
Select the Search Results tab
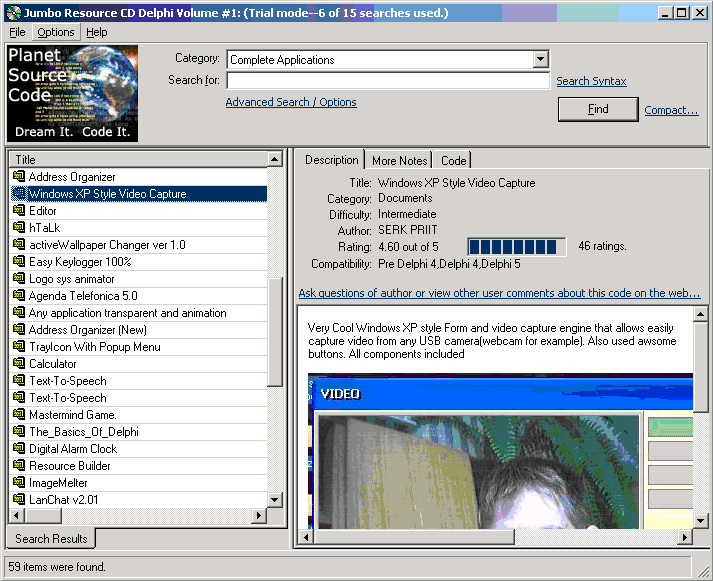pos(51,539)
